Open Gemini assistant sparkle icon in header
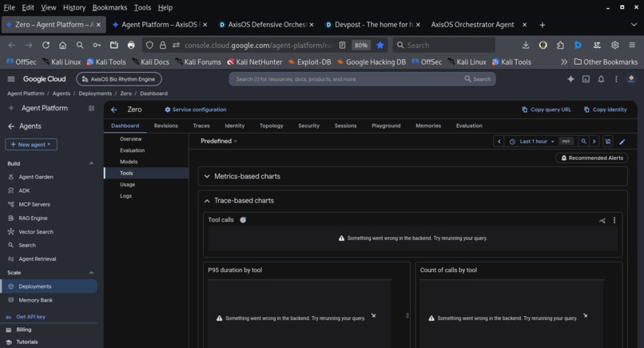The width and height of the screenshot is (644, 348). [570, 79]
